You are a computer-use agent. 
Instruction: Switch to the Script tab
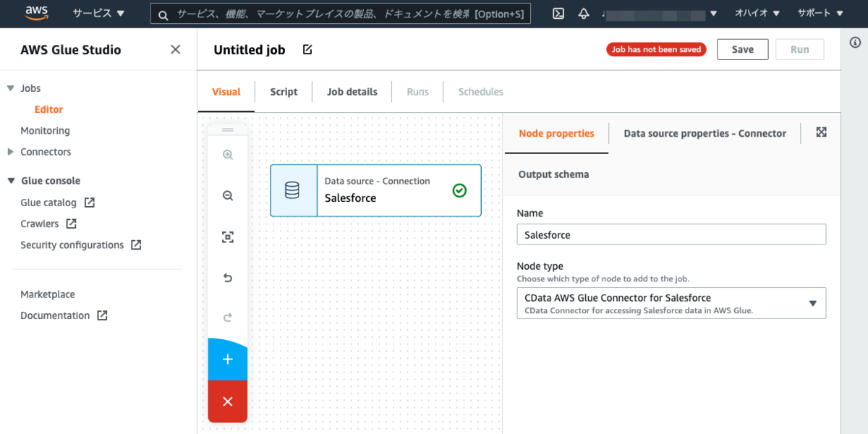click(284, 92)
